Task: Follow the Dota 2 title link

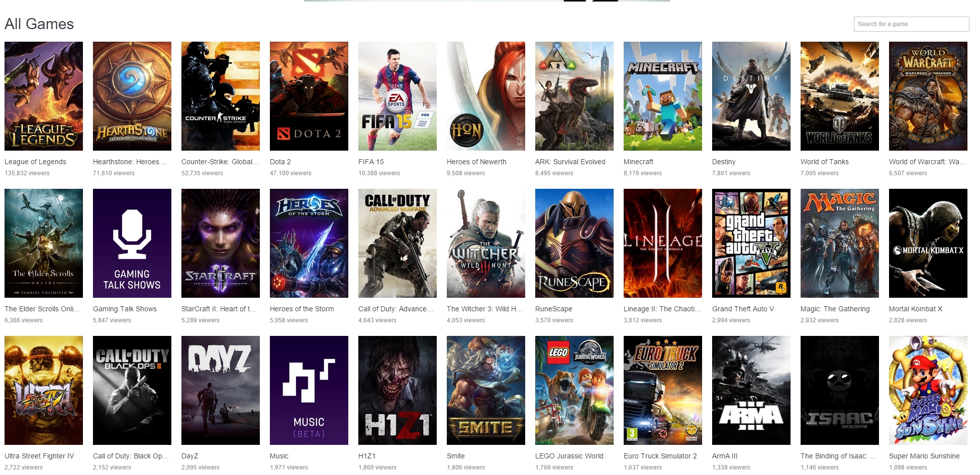Action: [280, 162]
